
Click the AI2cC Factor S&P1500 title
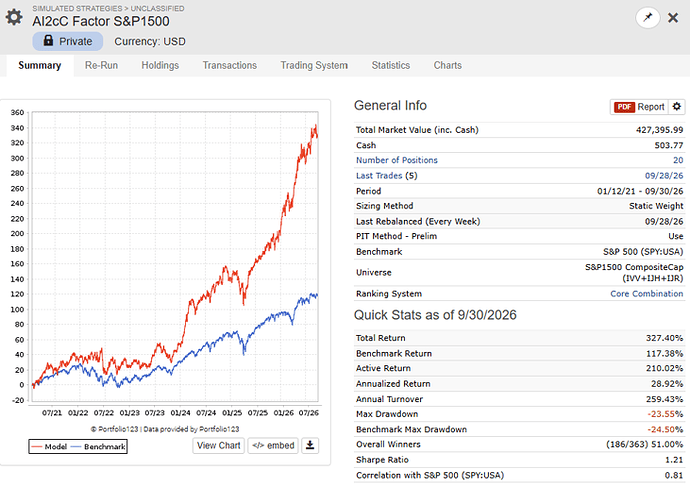pyautogui.click(x=101, y=21)
